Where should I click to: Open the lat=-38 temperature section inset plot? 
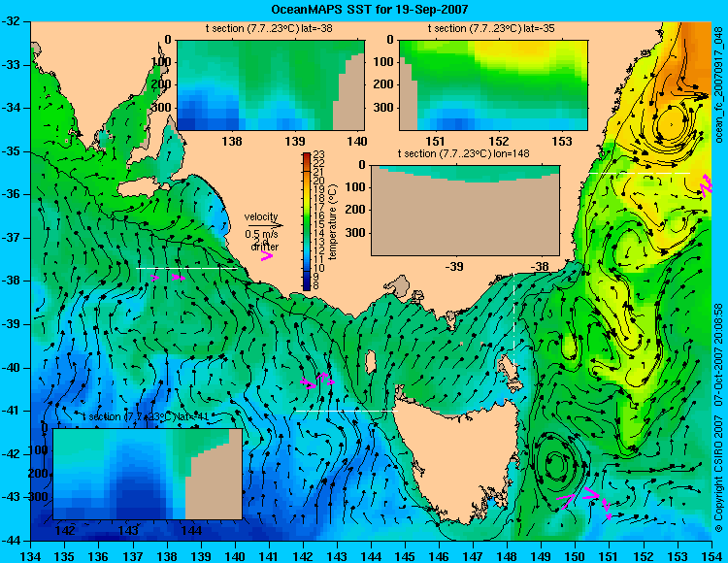271,85
